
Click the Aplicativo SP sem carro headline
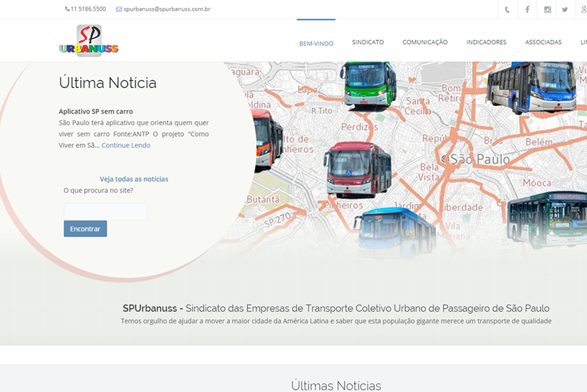click(x=96, y=112)
